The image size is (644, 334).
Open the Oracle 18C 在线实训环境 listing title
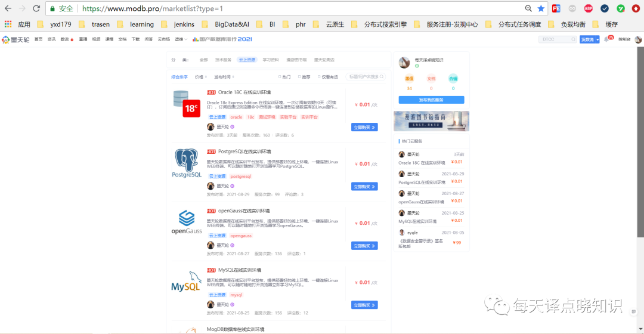(244, 92)
